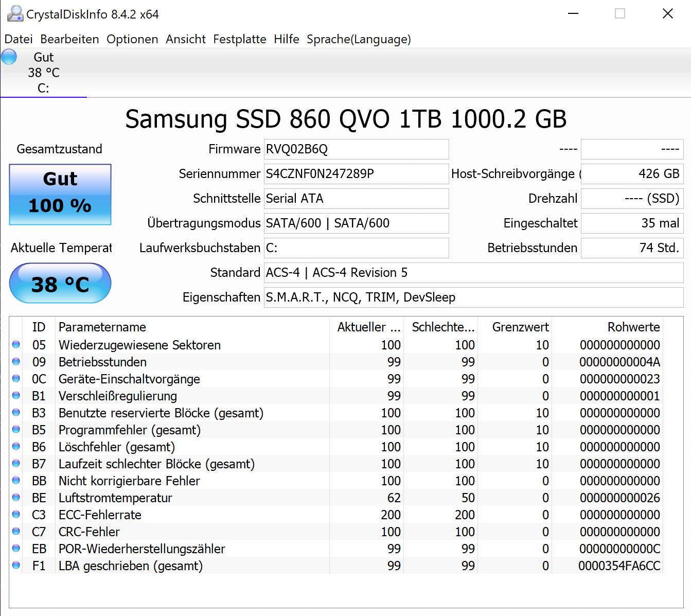
Task: Minimize the CrystalDiskInfo window
Action: coord(573,13)
